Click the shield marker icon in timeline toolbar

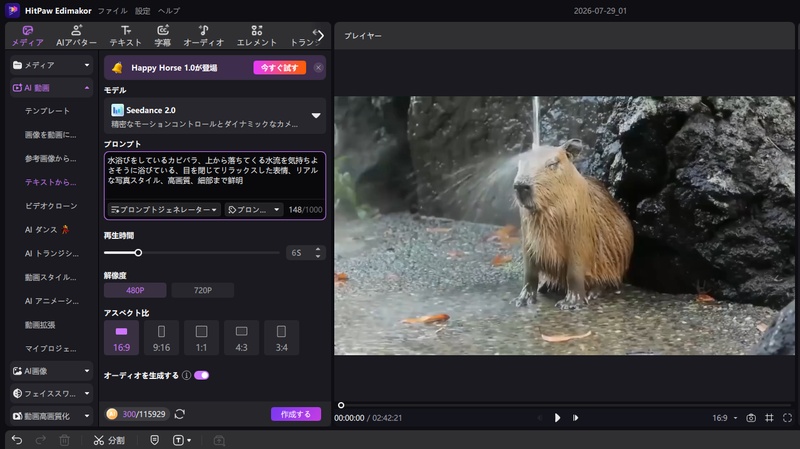click(155, 440)
